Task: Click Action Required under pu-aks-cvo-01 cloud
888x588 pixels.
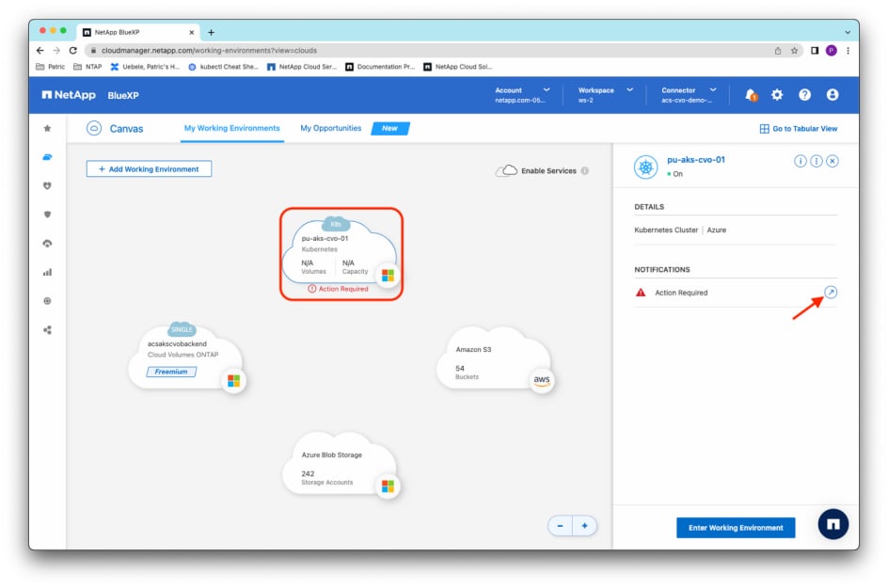Action: tap(338, 289)
